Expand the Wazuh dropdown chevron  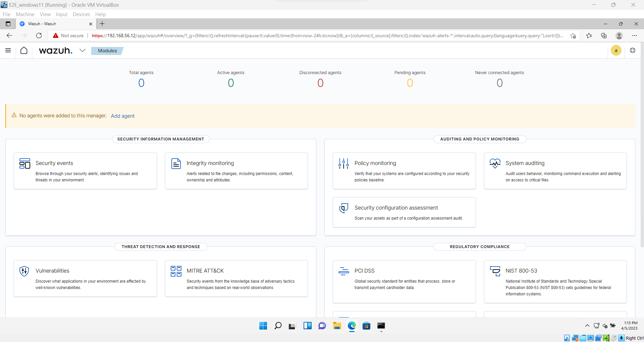pyautogui.click(x=83, y=50)
